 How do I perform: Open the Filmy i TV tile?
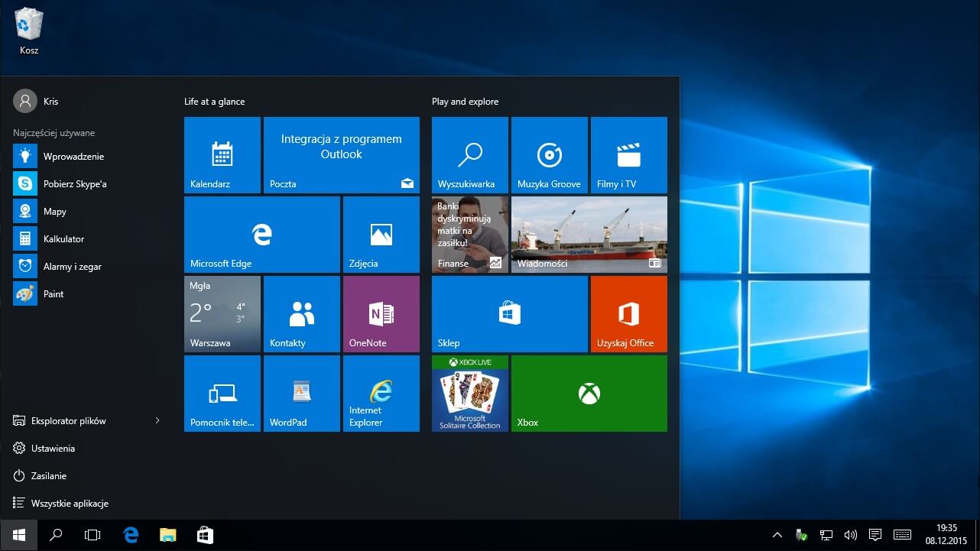tap(629, 155)
